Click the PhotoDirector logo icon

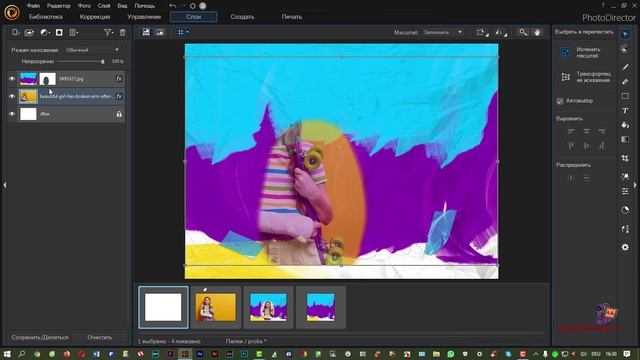tap(11, 12)
